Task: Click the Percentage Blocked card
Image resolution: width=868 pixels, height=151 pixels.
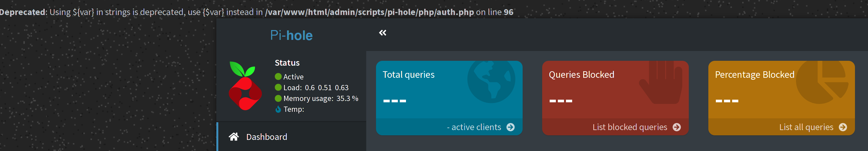Action: click(781, 98)
